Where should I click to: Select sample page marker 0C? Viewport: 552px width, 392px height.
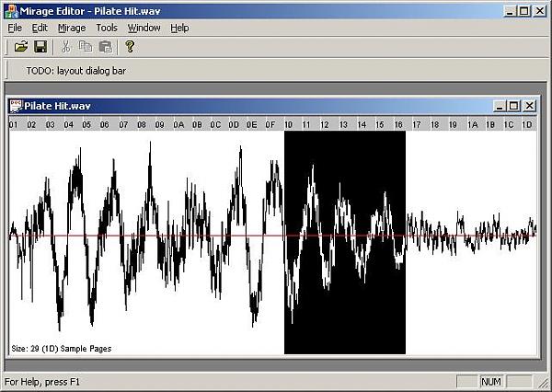click(215, 124)
